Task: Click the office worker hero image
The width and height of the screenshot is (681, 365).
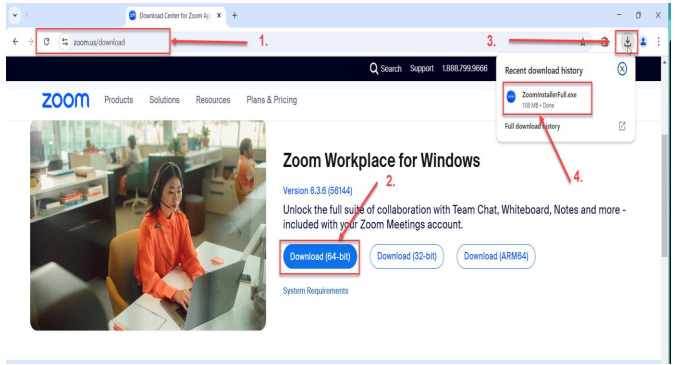Action: [x=148, y=225]
